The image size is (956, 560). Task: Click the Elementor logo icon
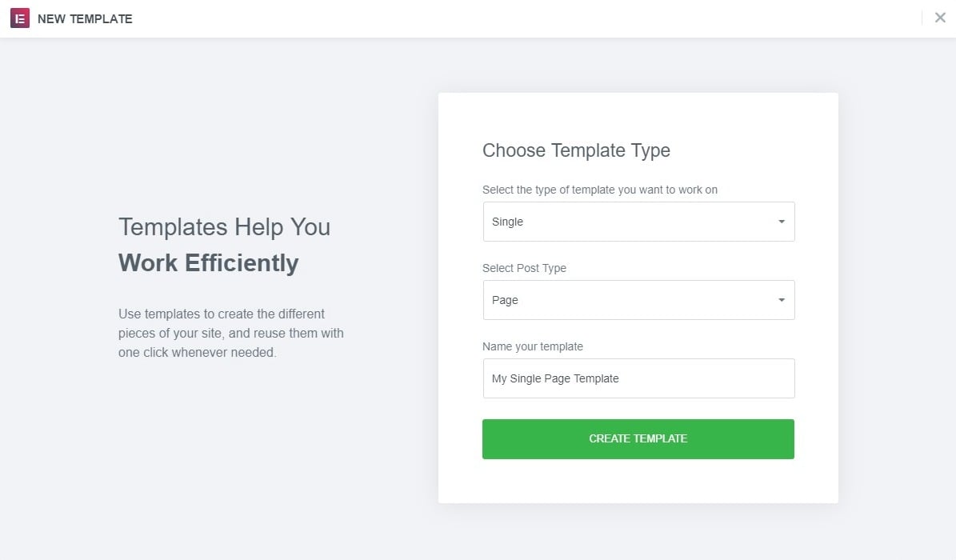[20, 18]
